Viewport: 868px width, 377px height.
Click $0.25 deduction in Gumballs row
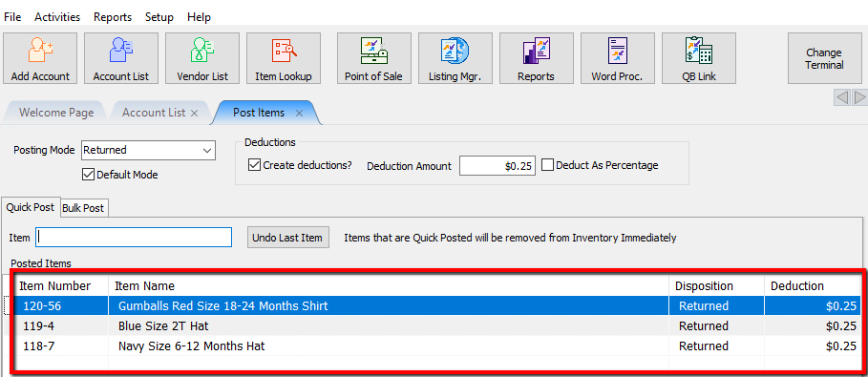pos(841,305)
